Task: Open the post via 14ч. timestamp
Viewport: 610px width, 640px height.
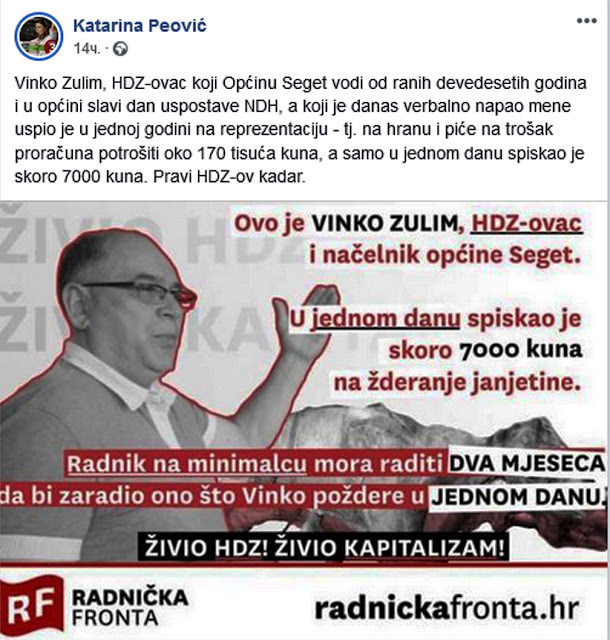Action: point(87,49)
